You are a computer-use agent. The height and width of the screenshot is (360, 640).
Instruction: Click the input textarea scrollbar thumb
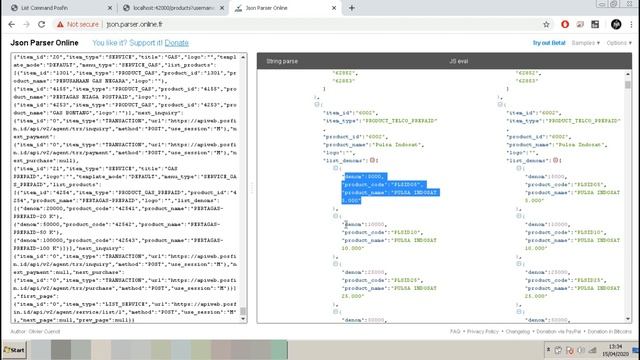(x=243, y=311)
